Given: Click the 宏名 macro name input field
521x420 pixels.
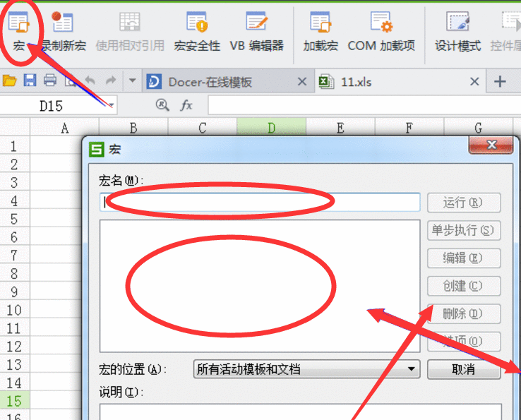Looking at the screenshot, I should pos(260,202).
